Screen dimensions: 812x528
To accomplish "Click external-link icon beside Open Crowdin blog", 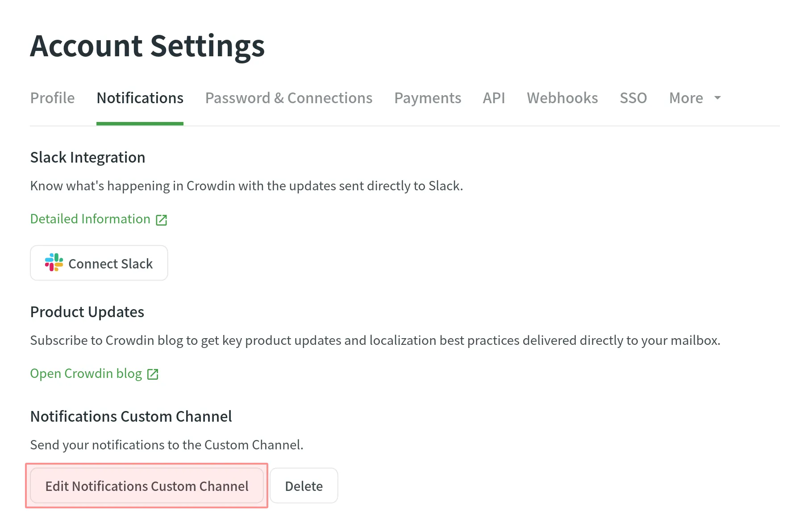I will pyautogui.click(x=153, y=374).
